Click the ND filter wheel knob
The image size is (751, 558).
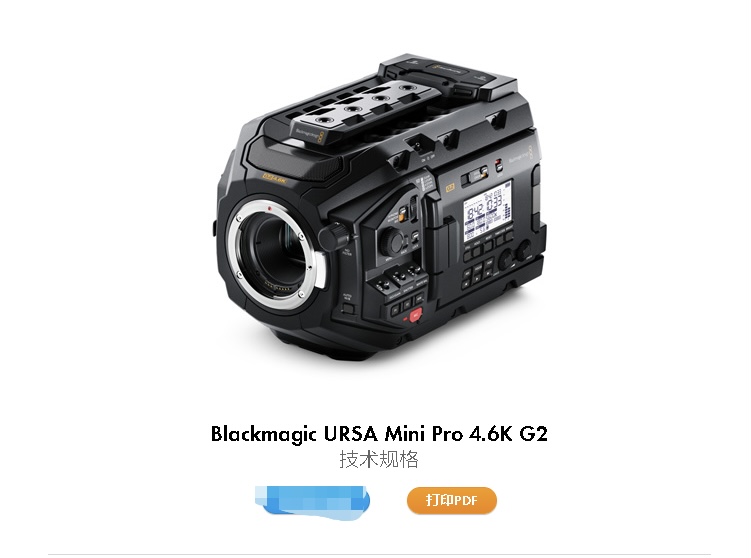[333, 237]
